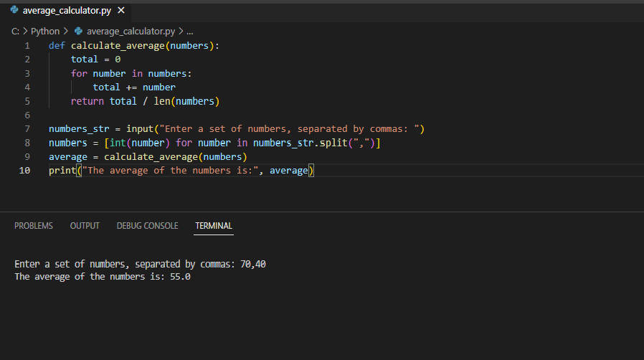
Task: Expand the breadcrumb ellipsis symbols
Action: [190, 32]
